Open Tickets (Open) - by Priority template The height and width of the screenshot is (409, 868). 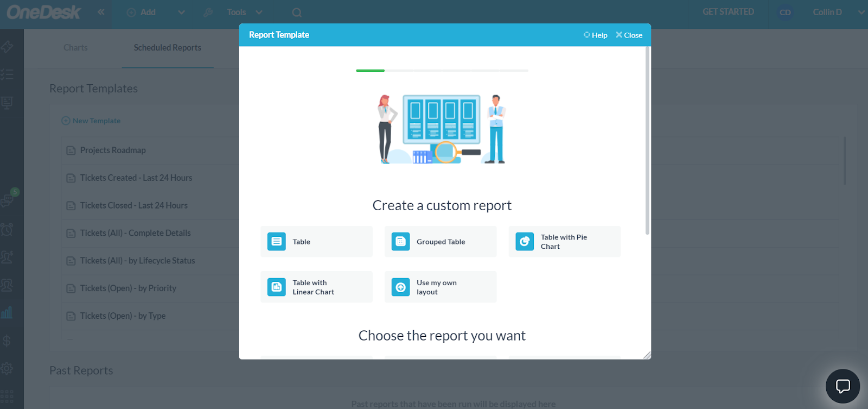coord(128,288)
